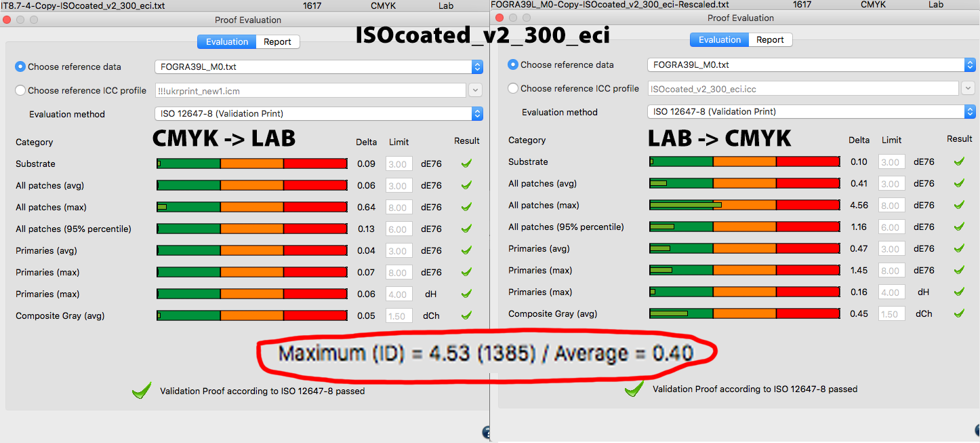Open FOGRA39L_M0.txt reference dropdown in IT8.7-4 window
This screenshot has height=443, width=980.
coord(319,66)
